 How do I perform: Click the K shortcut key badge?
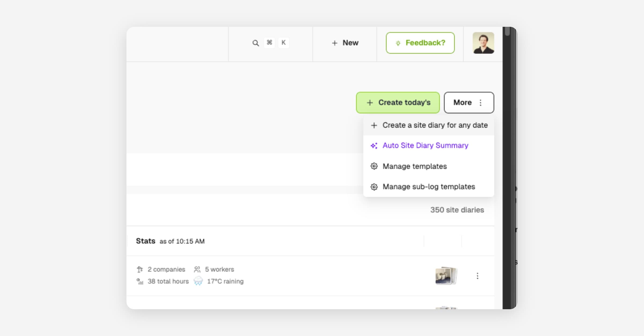tap(283, 43)
